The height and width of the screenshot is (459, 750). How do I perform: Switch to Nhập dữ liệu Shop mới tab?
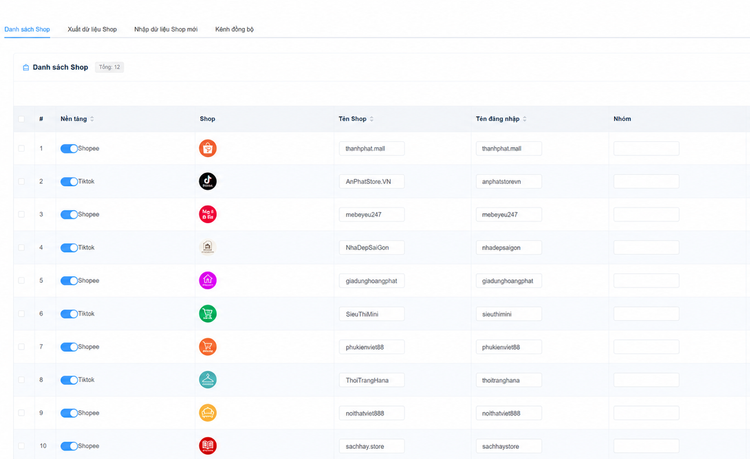[x=166, y=29]
